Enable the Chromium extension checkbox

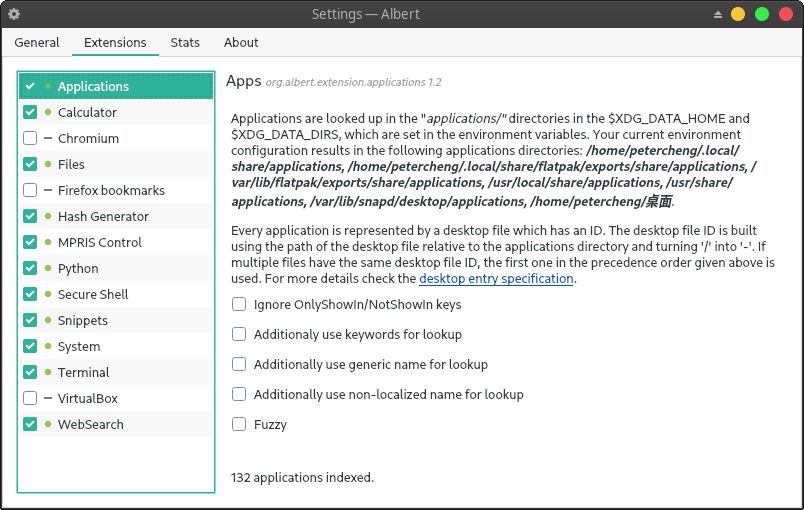tap(30, 138)
